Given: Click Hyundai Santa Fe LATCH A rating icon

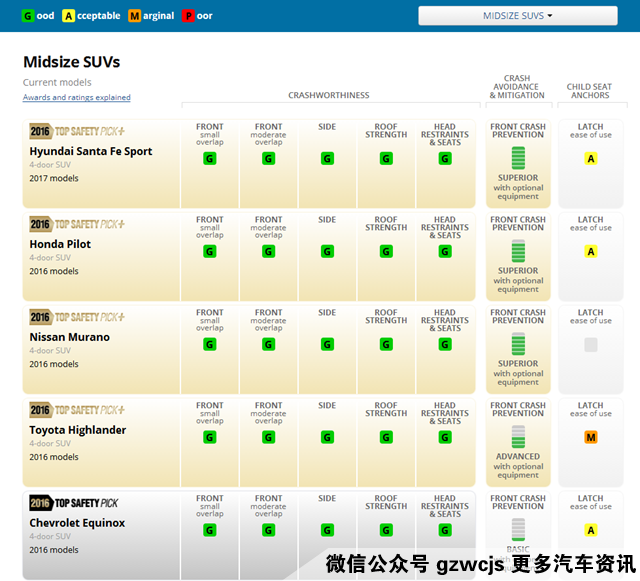Looking at the screenshot, I should 591,159.
